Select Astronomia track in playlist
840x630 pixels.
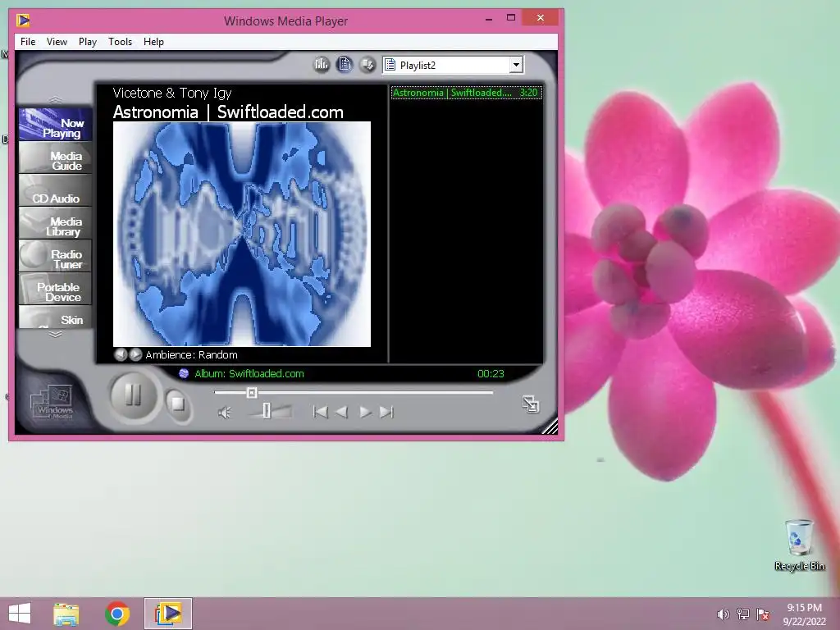coord(466,93)
